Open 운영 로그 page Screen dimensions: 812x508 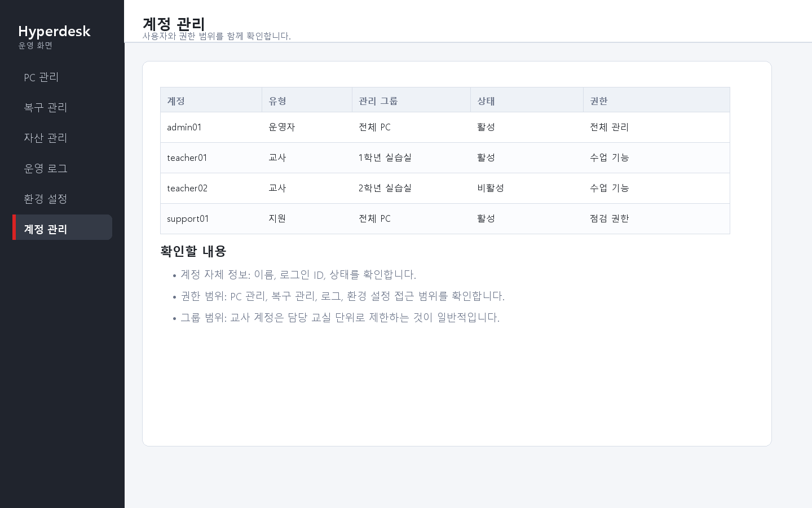click(62, 169)
